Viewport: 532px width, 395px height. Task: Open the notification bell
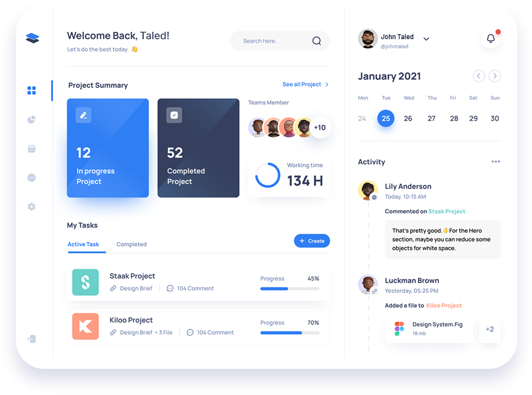click(x=491, y=39)
